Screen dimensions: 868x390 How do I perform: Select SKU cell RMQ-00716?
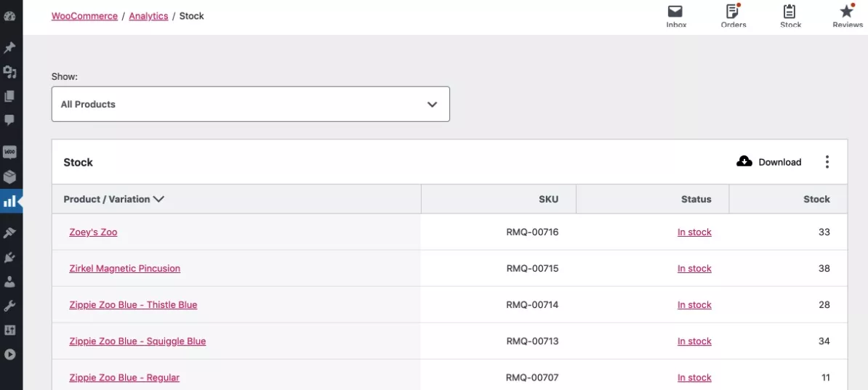tap(533, 232)
